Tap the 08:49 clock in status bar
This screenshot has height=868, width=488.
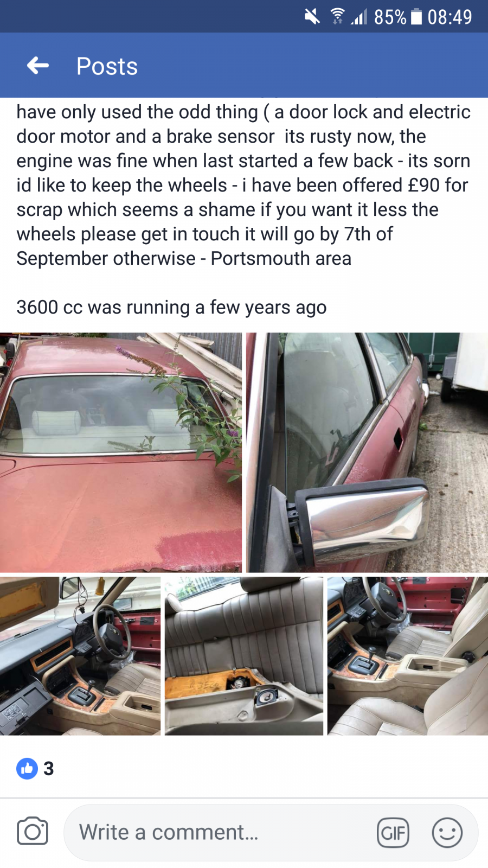click(x=450, y=17)
